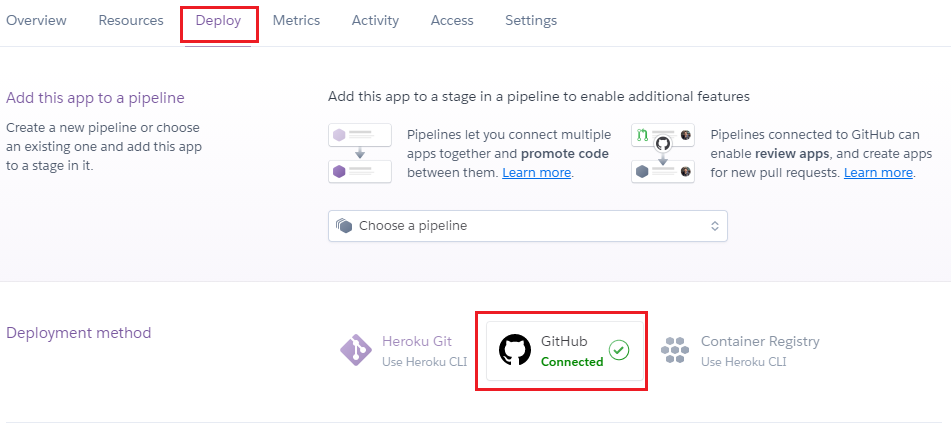
Task: Select Heroku Git deployment method
Action: pyautogui.click(x=403, y=351)
